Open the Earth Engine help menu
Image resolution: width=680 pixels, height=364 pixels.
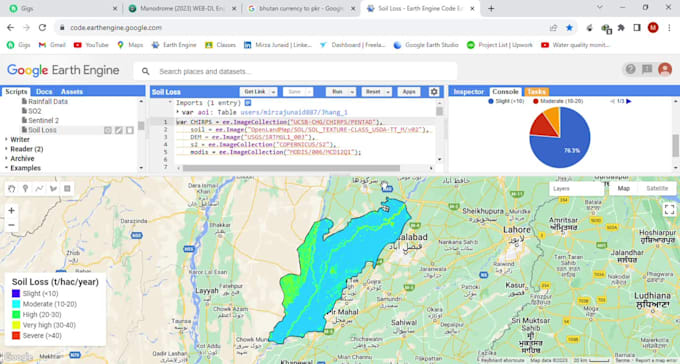tap(630, 69)
